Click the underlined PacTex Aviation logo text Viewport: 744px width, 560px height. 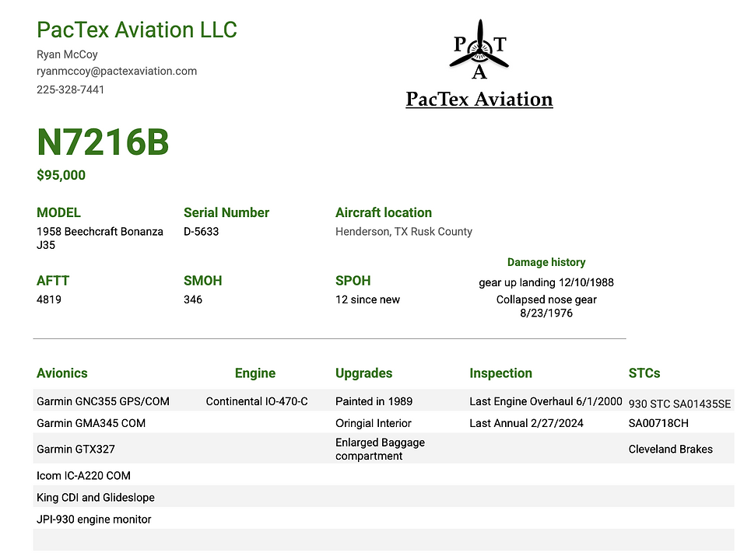pyautogui.click(x=479, y=99)
